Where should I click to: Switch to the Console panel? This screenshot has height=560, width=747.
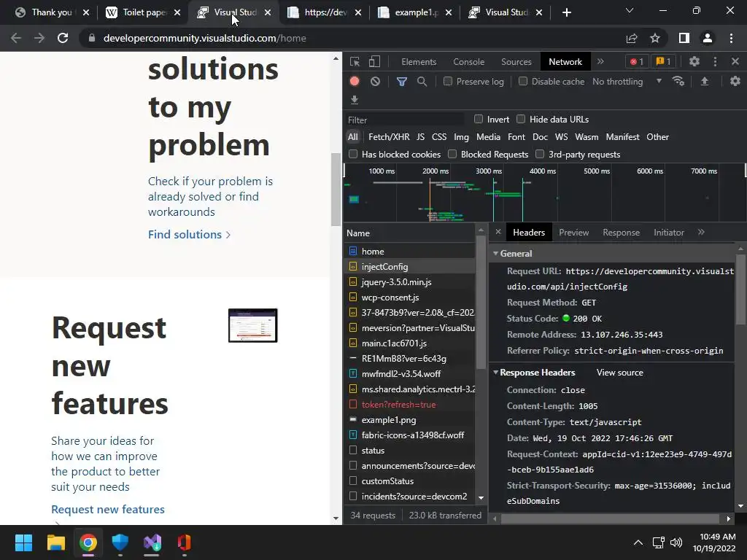[469, 62]
